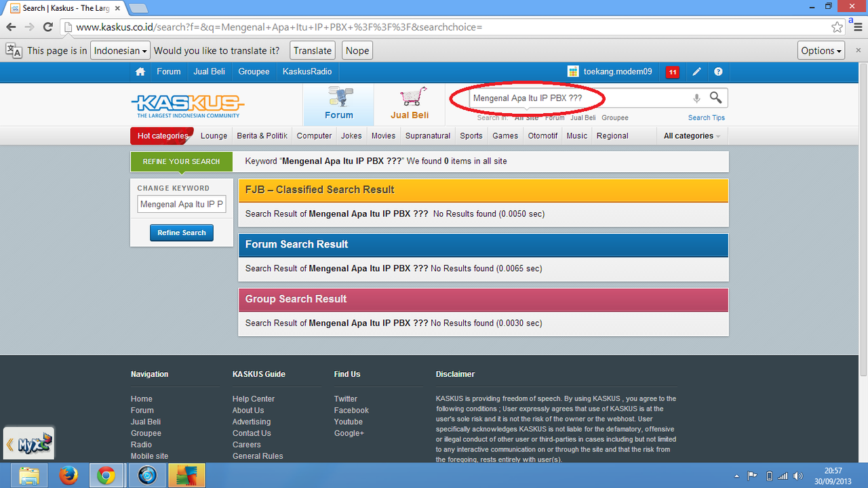Click the MyX floating widget
The height and width of the screenshot is (488, 868).
pyautogui.click(x=28, y=445)
